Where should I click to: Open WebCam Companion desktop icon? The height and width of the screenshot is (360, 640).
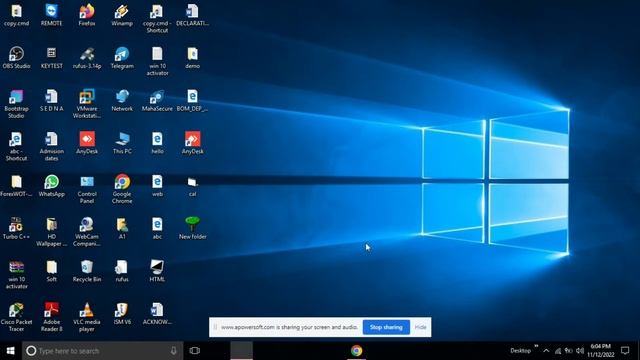click(x=87, y=232)
